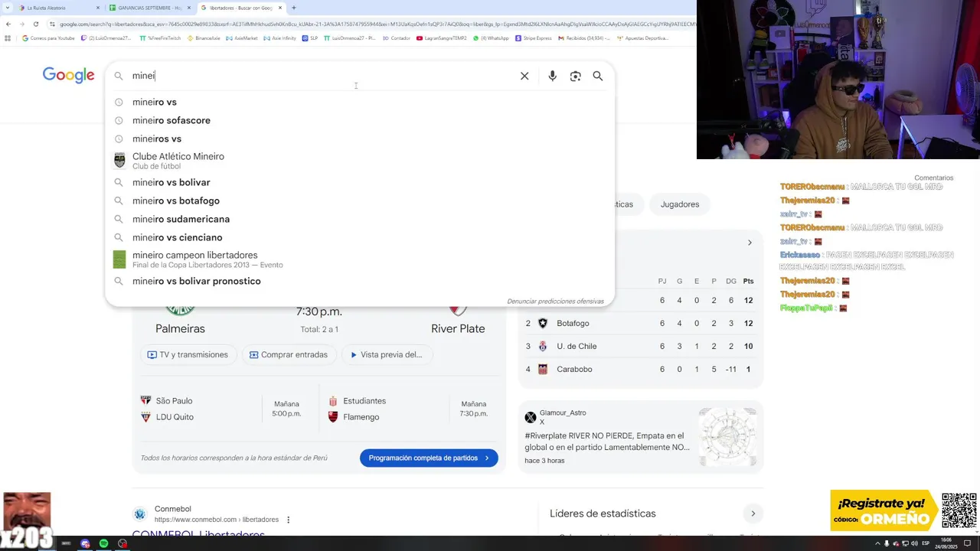Reload the page in the browser
Viewport: 980px width, 551px height.
(36, 24)
